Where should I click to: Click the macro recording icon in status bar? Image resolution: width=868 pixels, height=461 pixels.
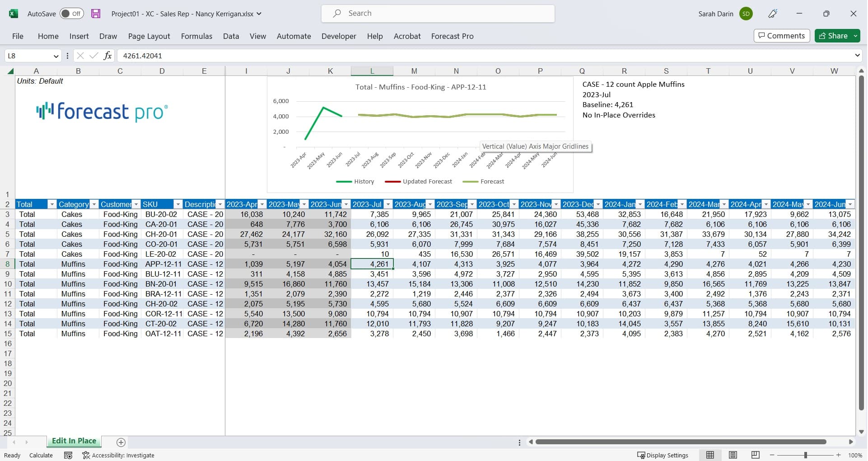coord(68,455)
